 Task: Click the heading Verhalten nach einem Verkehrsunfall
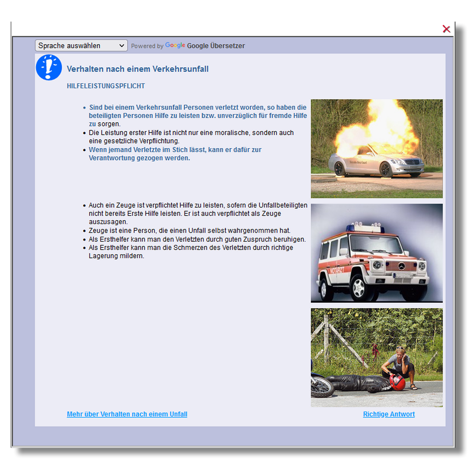click(137, 69)
